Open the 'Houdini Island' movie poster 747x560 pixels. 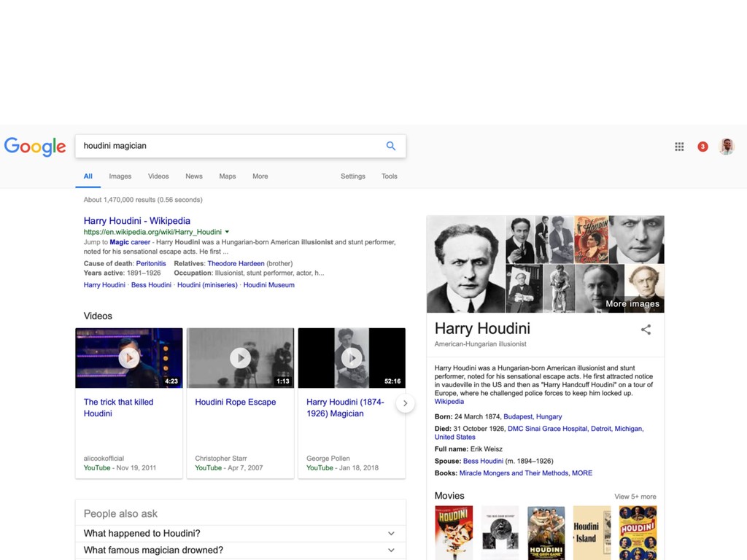pyautogui.click(x=592, y=532)
